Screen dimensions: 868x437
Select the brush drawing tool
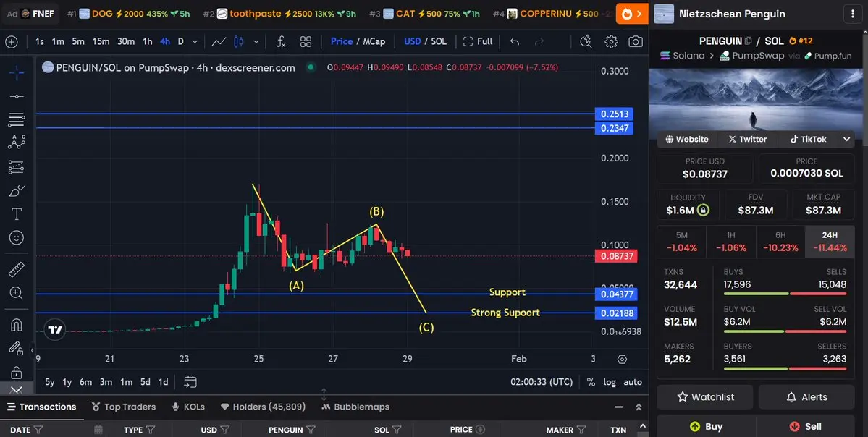coord(17,191)
